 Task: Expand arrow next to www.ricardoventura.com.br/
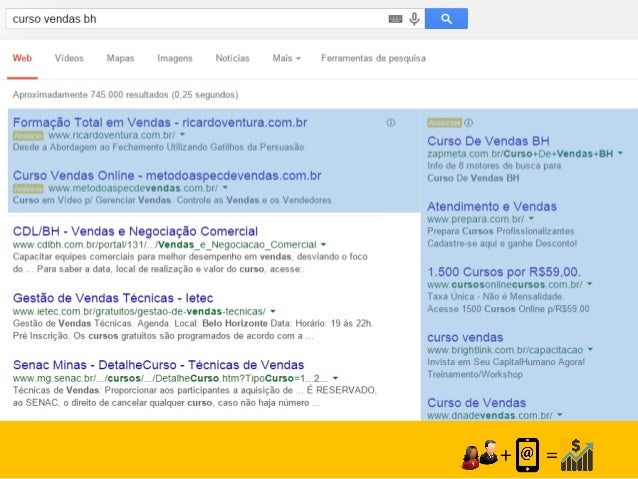(182, 134)
